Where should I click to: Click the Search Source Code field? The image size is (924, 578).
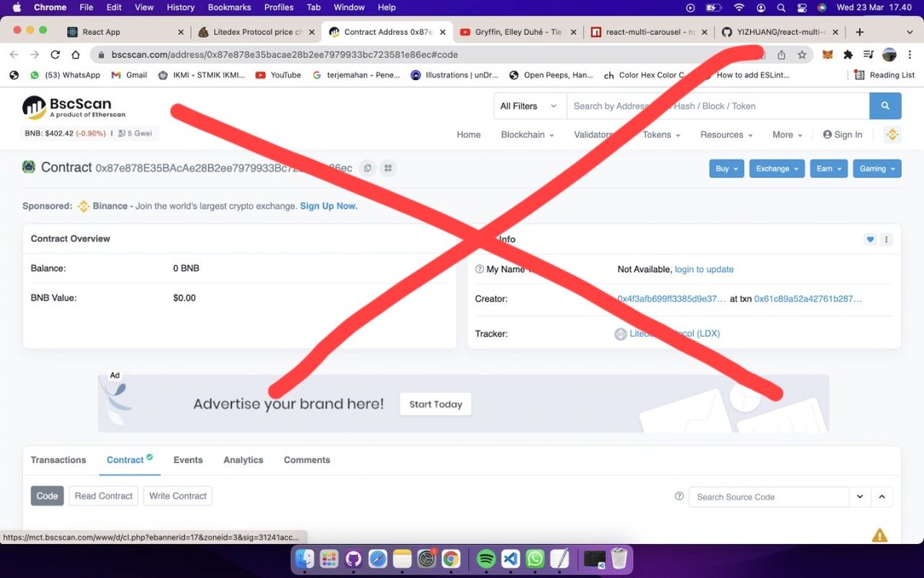(768, 497)
